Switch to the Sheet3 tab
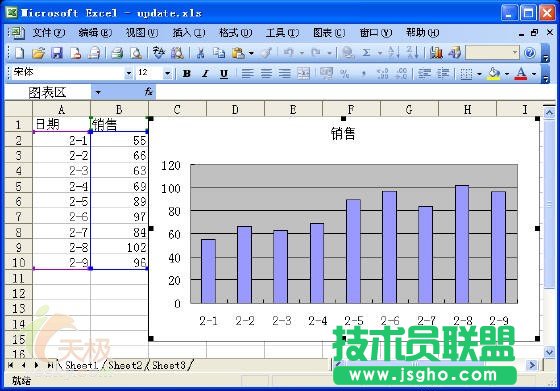560x391 pixels. [x=169, y=365]
